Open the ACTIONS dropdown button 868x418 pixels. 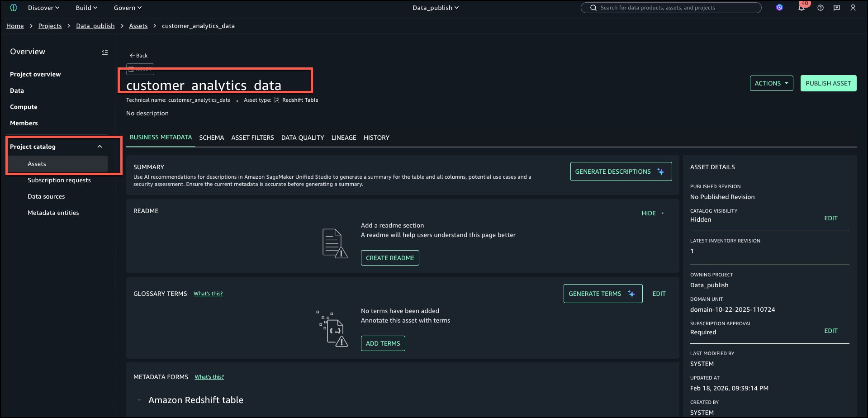point(771,83)
